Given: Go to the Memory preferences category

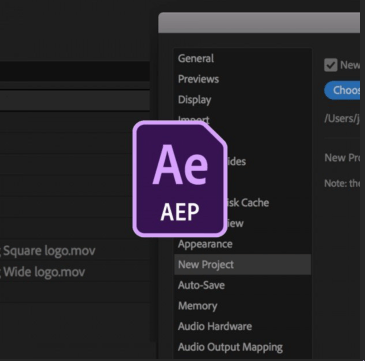Looking at the screenshot, I should 197,306.
